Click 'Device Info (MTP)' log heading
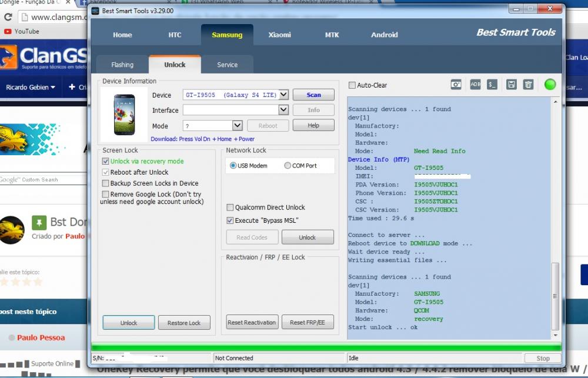 (x=379, y=159)
